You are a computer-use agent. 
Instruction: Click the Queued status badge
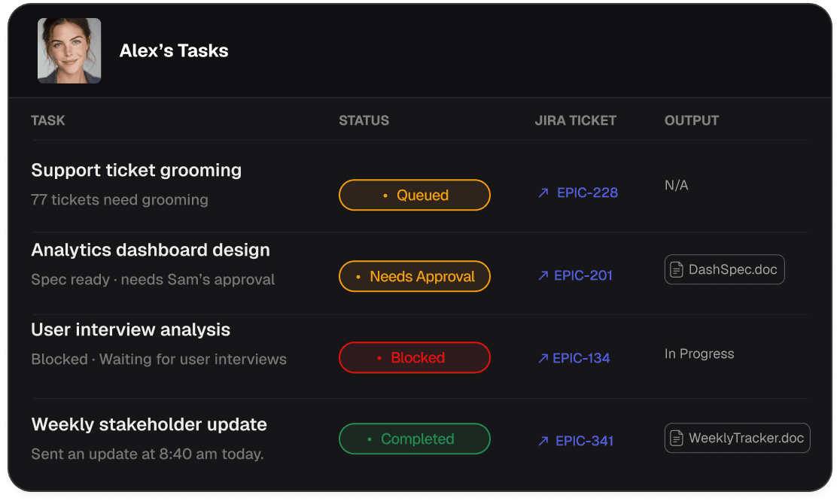click(x=415, y=196)
